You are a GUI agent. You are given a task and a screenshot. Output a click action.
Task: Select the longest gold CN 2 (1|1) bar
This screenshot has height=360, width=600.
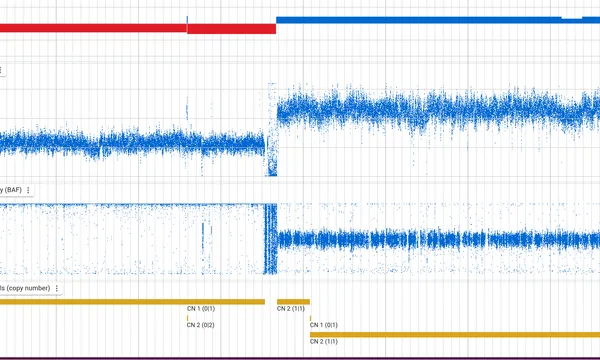coord(455,335)
